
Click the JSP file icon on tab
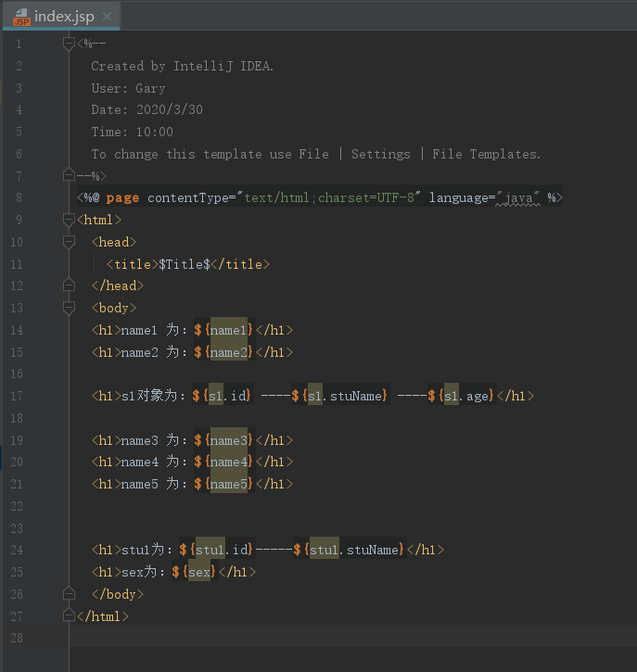pyautogui.click(x=21, y=17)
